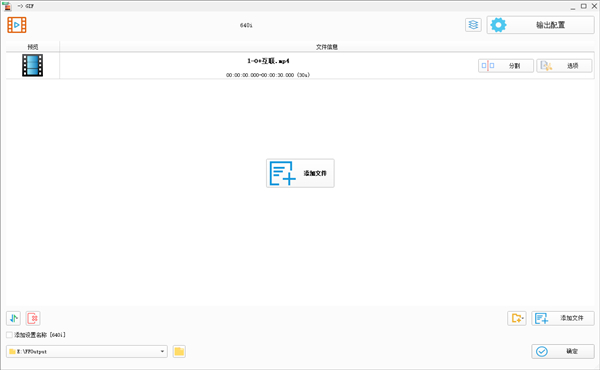600x370 pixels.
Task: Click the 分割 split button for the file
Action: [x=505, y=66]
